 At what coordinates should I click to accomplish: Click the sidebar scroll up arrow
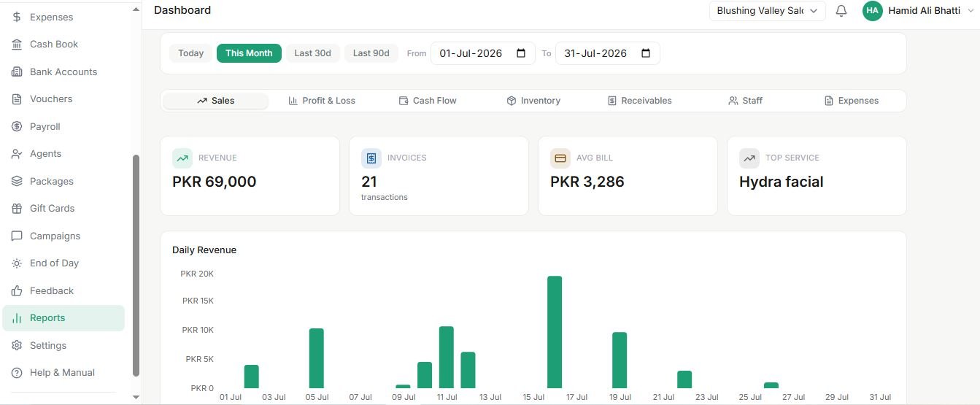pos(136,8)
